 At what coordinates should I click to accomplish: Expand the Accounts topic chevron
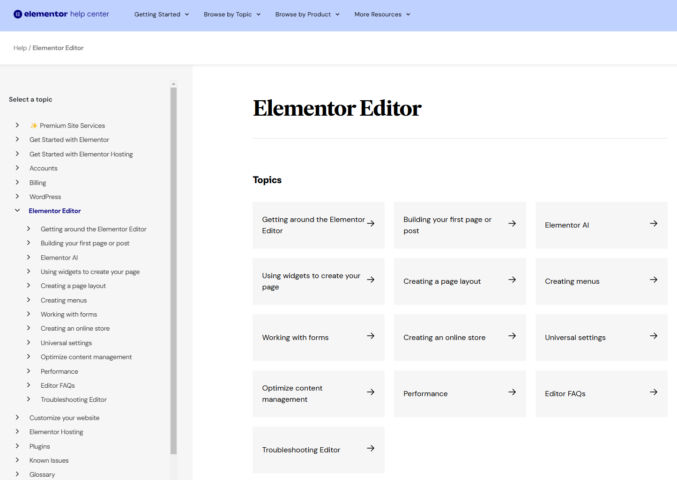17,168
